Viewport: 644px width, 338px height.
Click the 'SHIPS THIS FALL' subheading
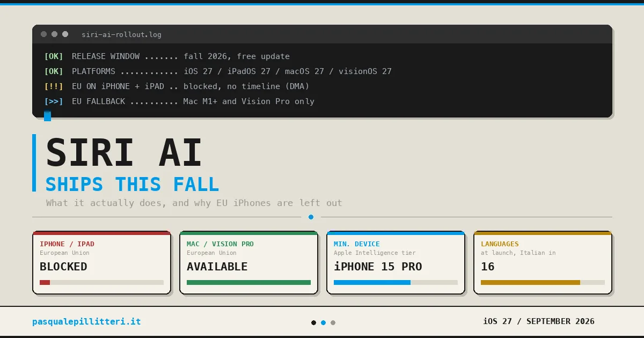132,185
